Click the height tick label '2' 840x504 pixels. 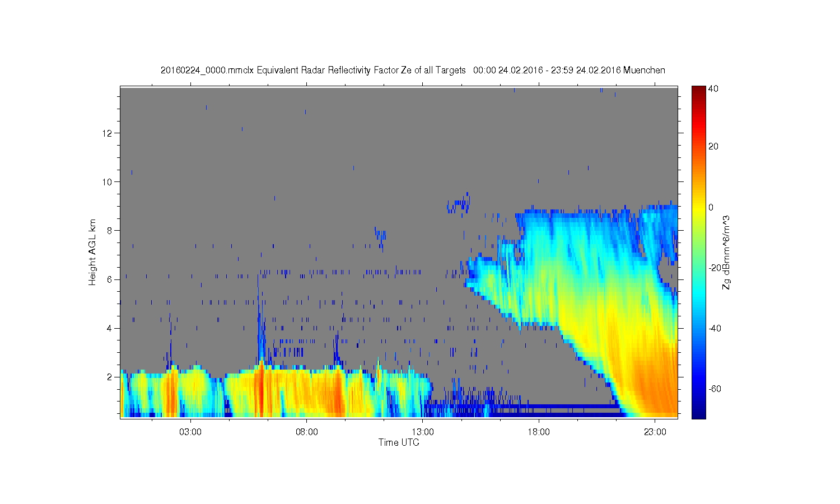pos(110,377)
